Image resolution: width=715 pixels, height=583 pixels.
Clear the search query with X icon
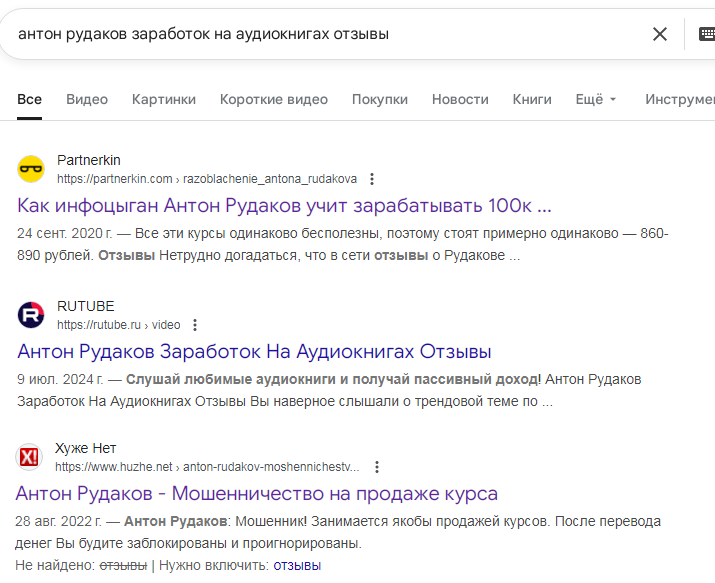tap(660, 34)
